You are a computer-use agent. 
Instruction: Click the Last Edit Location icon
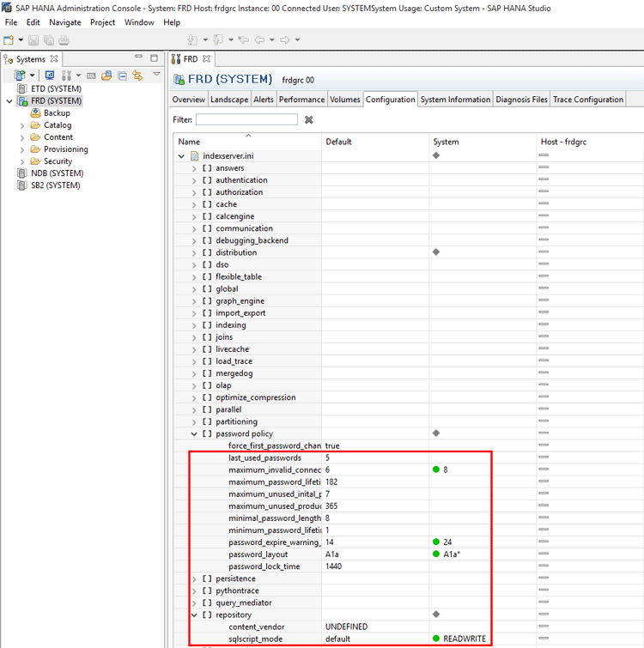point(244,39)
